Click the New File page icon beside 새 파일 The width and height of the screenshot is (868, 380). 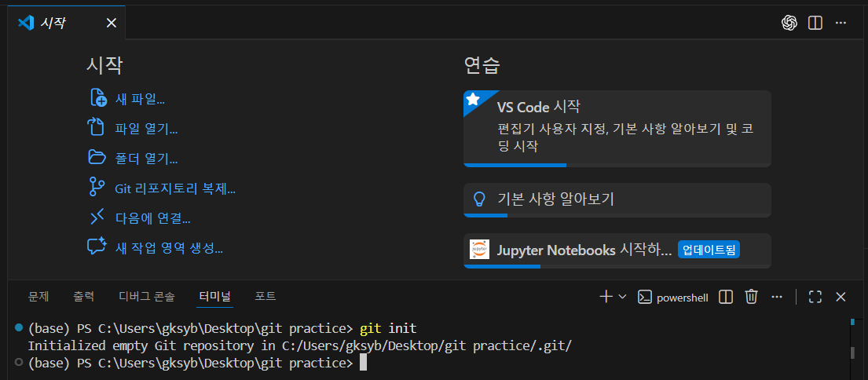pos(97,99)
